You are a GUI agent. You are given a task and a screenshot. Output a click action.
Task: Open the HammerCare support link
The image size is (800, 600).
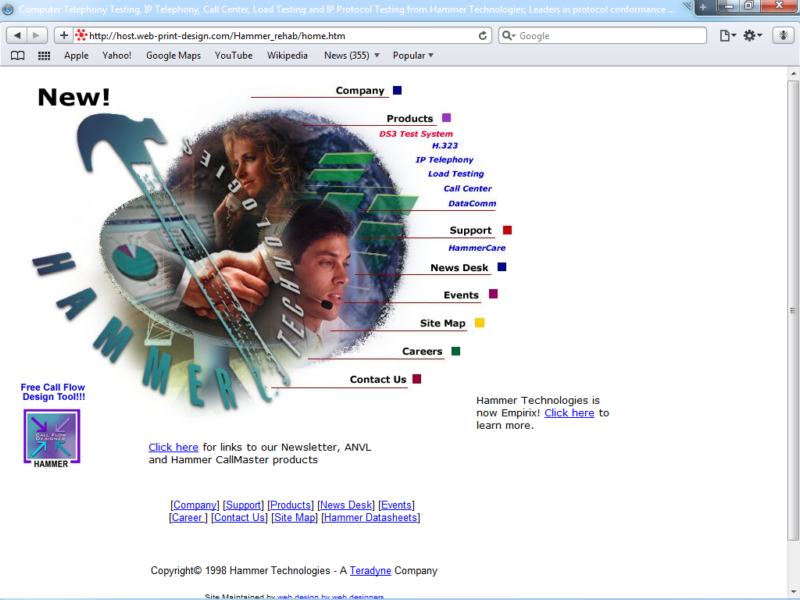[477, 248]
